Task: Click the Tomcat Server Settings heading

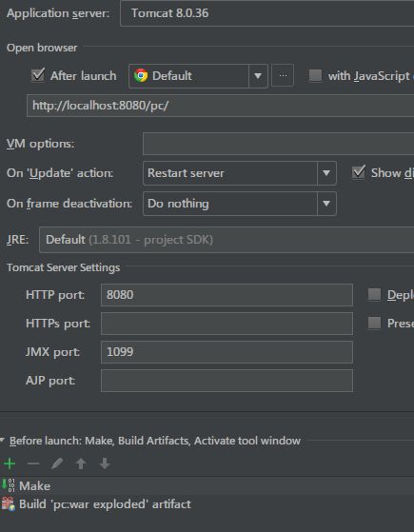Action: tap(64, 267)
